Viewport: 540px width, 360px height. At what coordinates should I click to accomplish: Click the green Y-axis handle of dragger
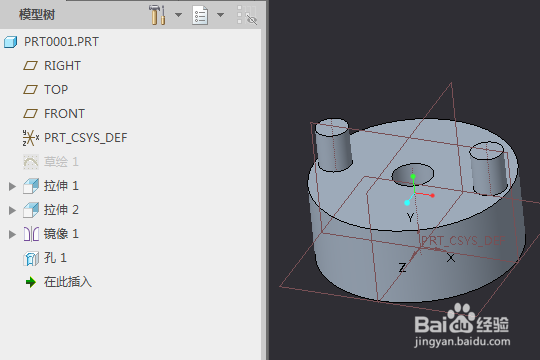[x=413, y=177]
